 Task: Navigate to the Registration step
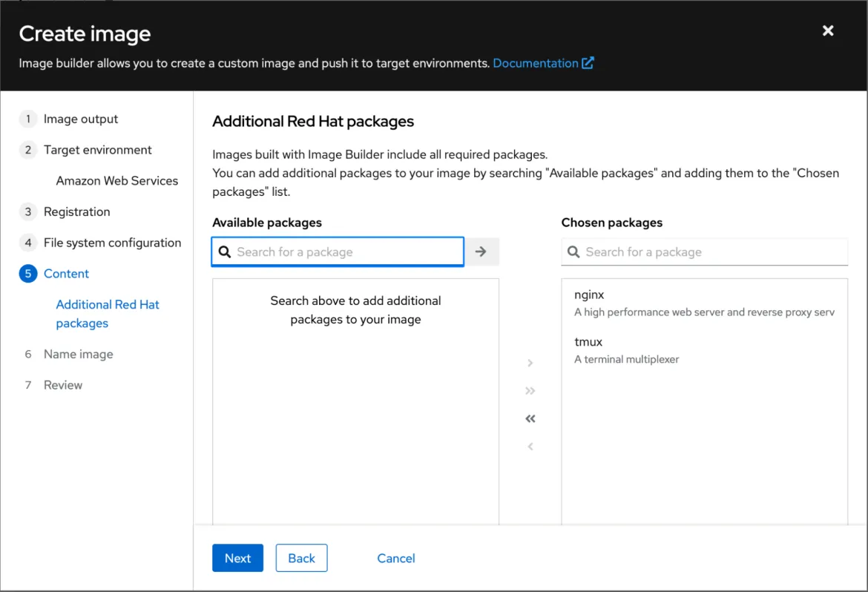(76, 211)
